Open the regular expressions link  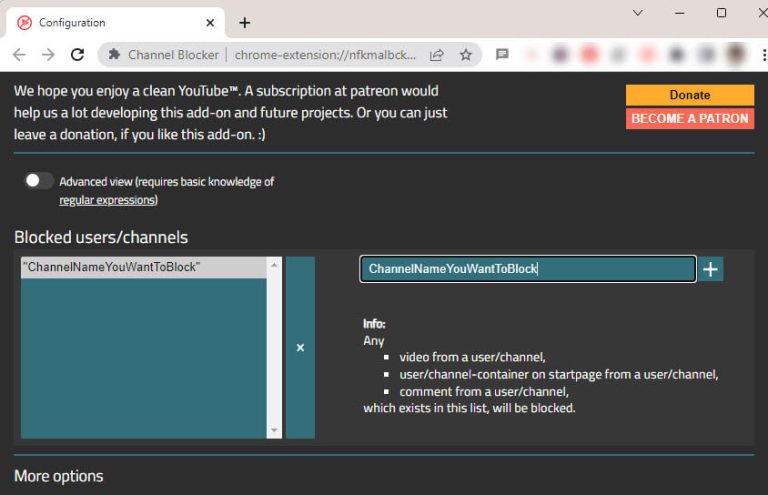pyautogui.click(x=107, y=200)
